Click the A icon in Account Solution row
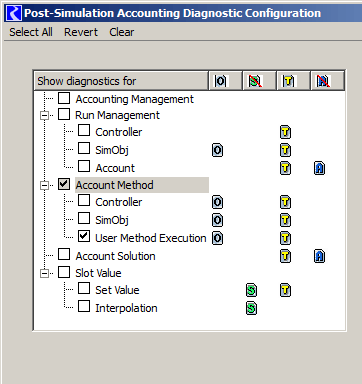The image size is (362, 384). tap(319, 256)
